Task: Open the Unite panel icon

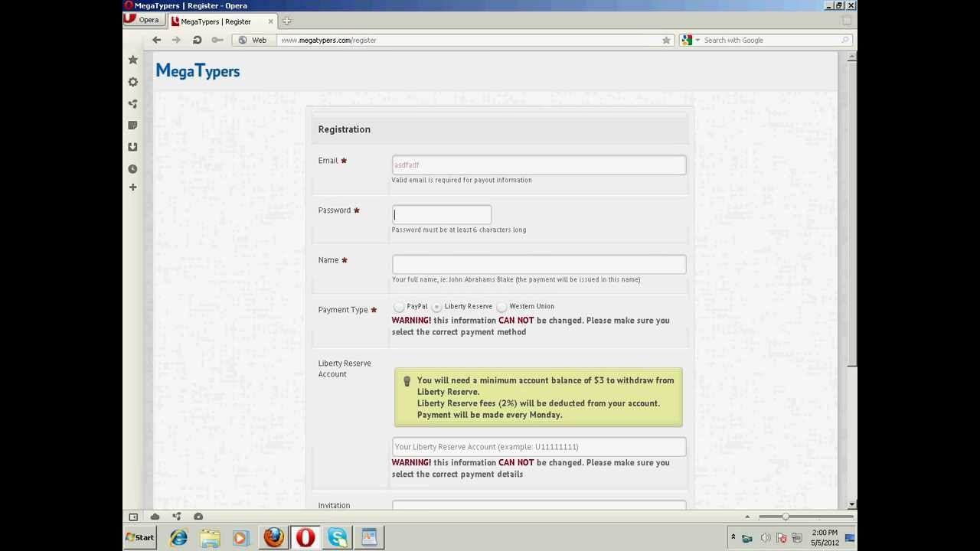Action: click(132, 104)
